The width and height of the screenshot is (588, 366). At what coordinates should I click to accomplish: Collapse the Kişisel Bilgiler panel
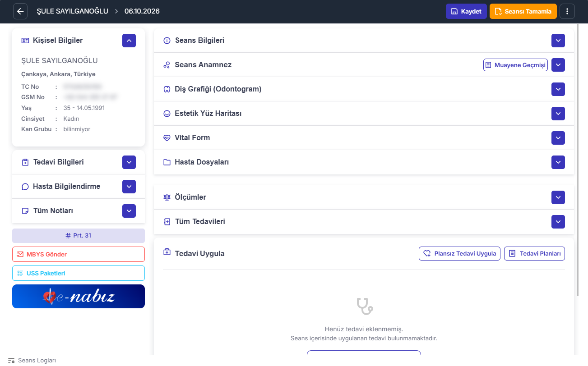pos(129,41)
